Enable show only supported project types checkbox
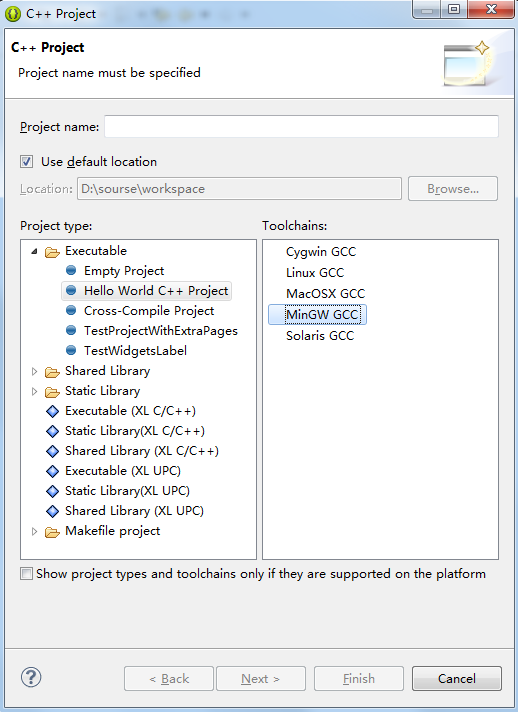 pyautogui.click(x=26, y=574)
